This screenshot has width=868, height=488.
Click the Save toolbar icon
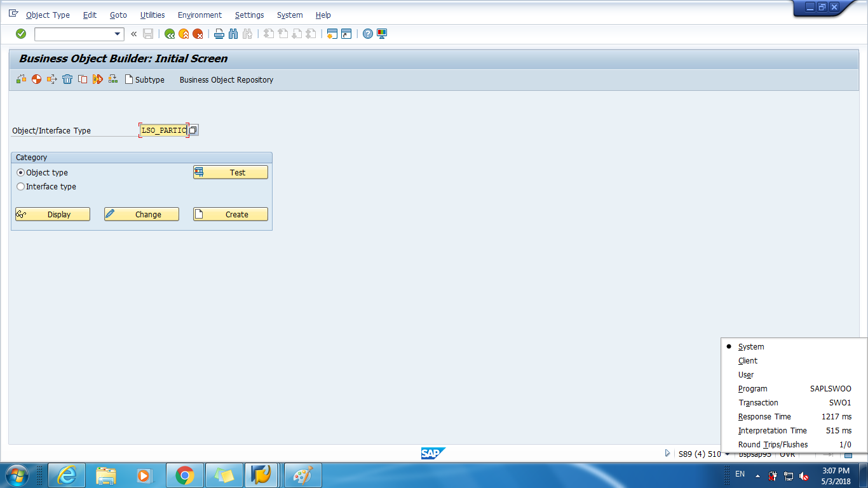[x=148, y=34]
